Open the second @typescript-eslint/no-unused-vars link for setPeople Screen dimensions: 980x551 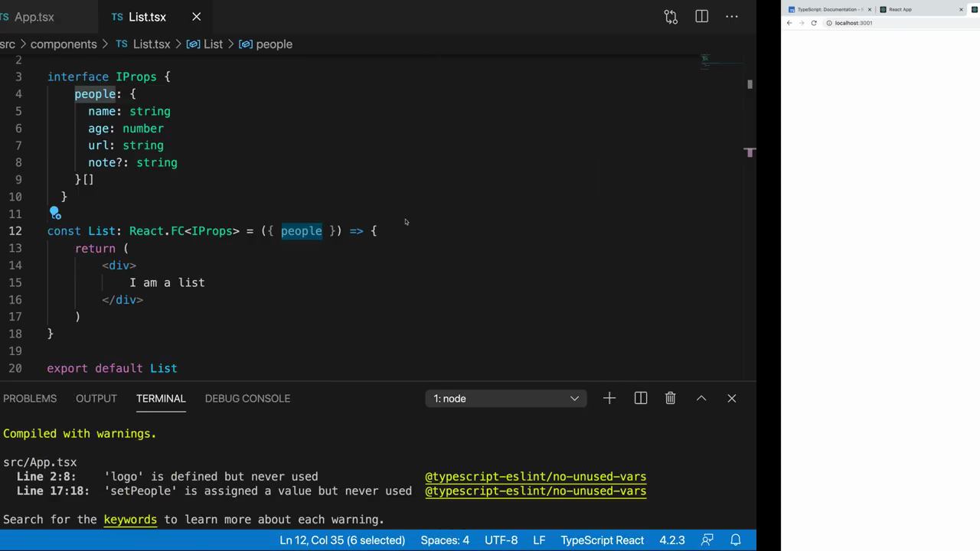(x=536, y=491)
